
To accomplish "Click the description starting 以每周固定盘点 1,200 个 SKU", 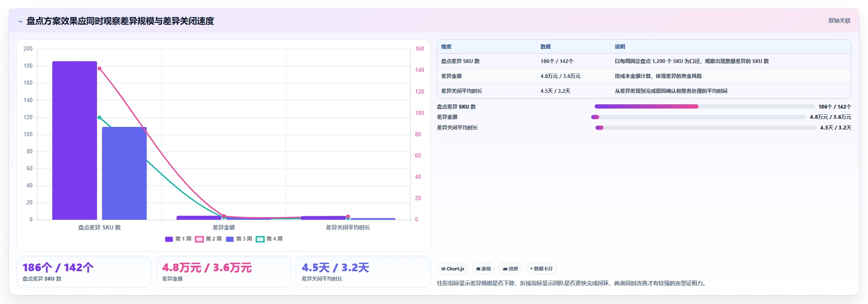I will (x=692, y=61).
